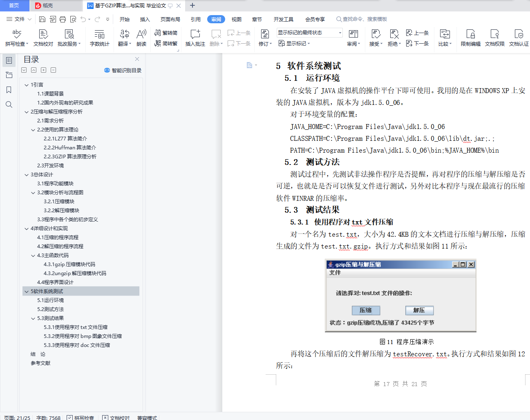The image size is (530, 420).
Task: Jump to 3.1程序功能模块 in the outline
Action: (x=56, y=184)
